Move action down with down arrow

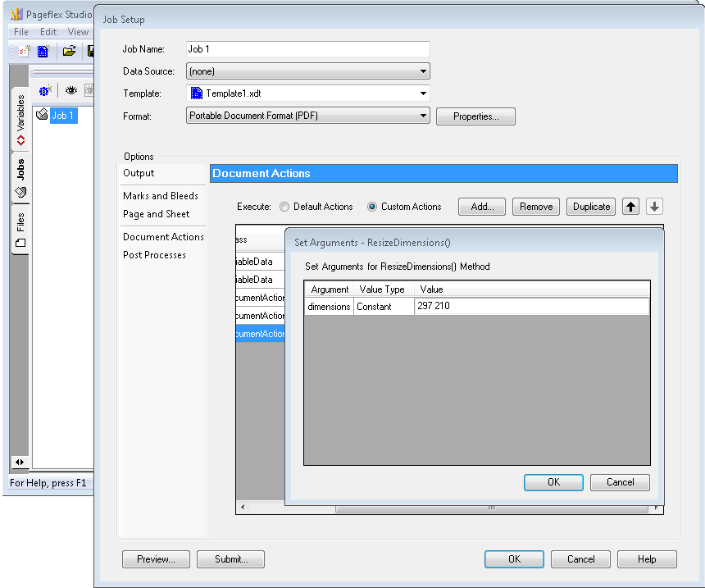(654, 207)
